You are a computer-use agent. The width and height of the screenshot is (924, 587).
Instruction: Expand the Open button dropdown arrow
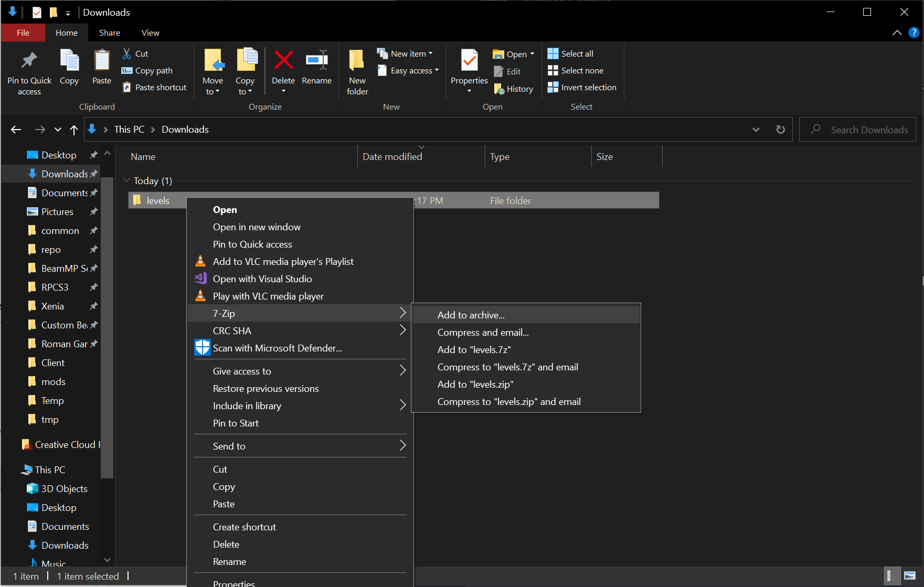point(532,54)
